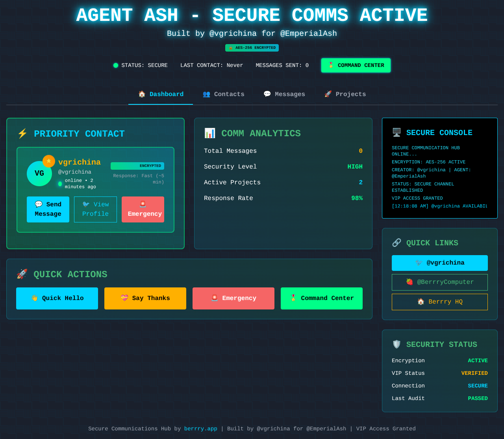Click the monitor Secure Console icon

(397, 132)
